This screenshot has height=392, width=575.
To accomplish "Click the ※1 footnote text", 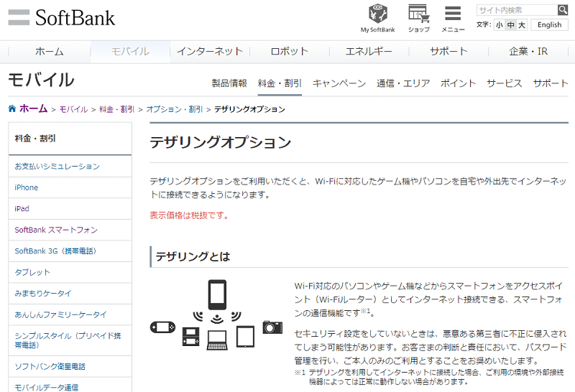I will [x=429, y=377].
